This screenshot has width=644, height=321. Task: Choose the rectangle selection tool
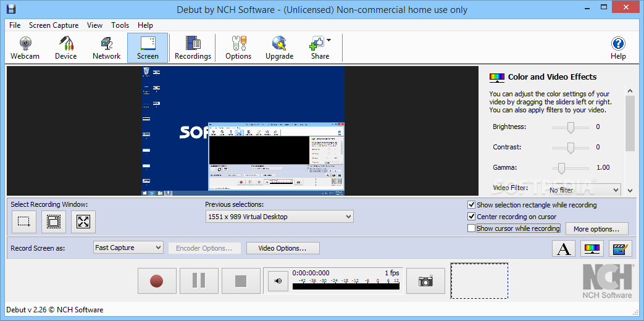24,222
